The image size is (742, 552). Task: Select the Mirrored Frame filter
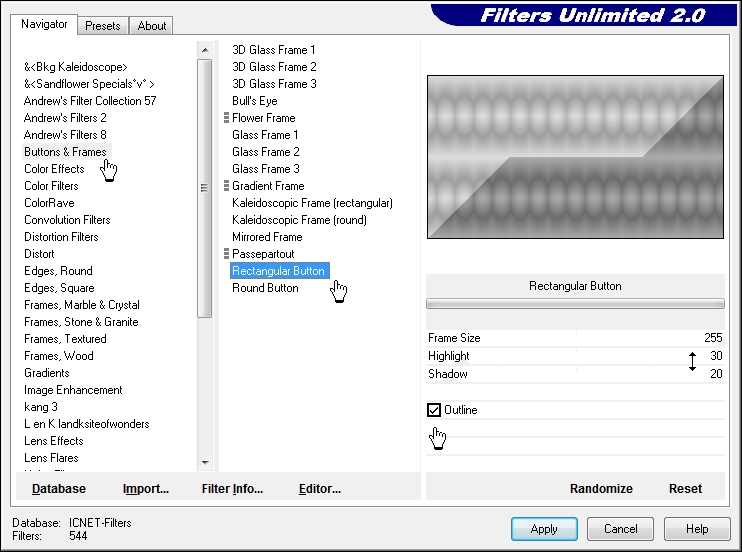coord(267,238)
